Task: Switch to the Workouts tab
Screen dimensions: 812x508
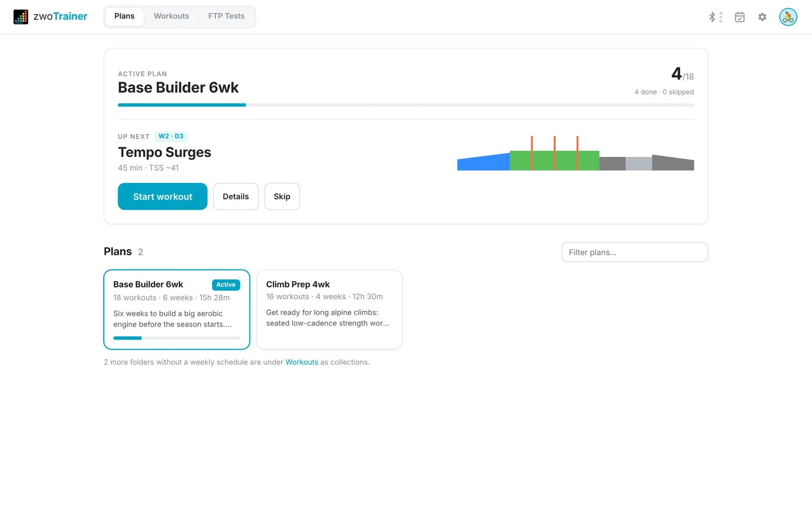Action: pyautogui.click(x=172, y=16)
